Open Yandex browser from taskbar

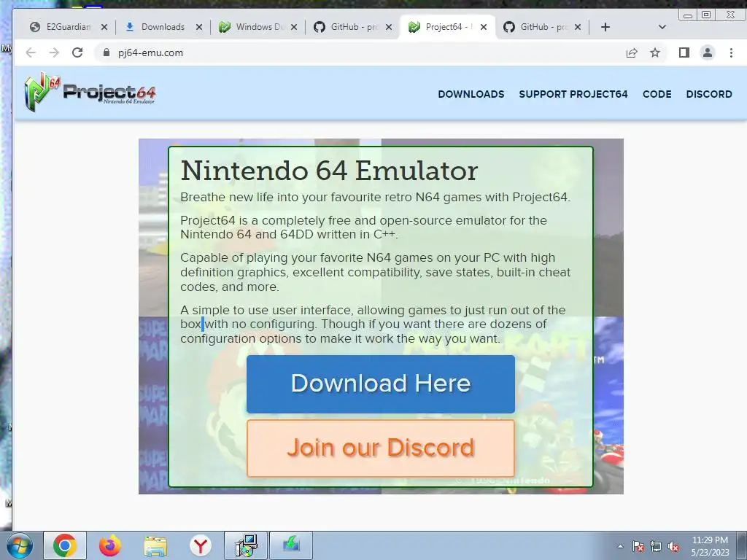201,545
